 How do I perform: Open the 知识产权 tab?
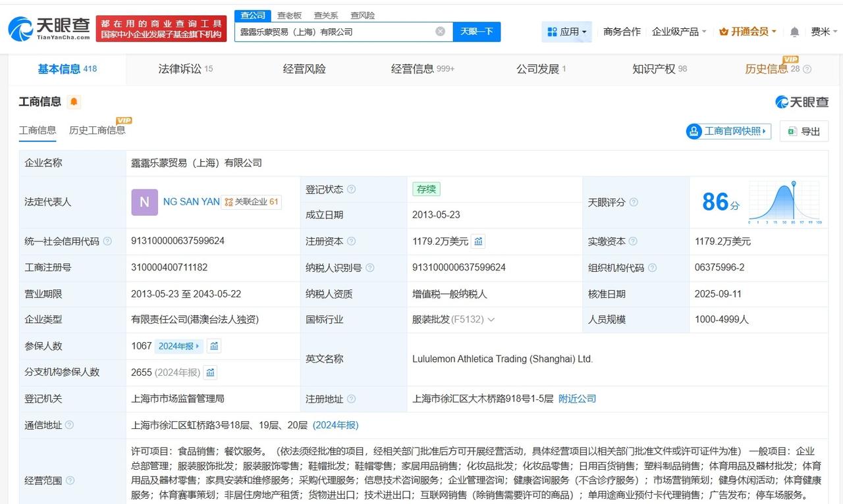point(659,69)
